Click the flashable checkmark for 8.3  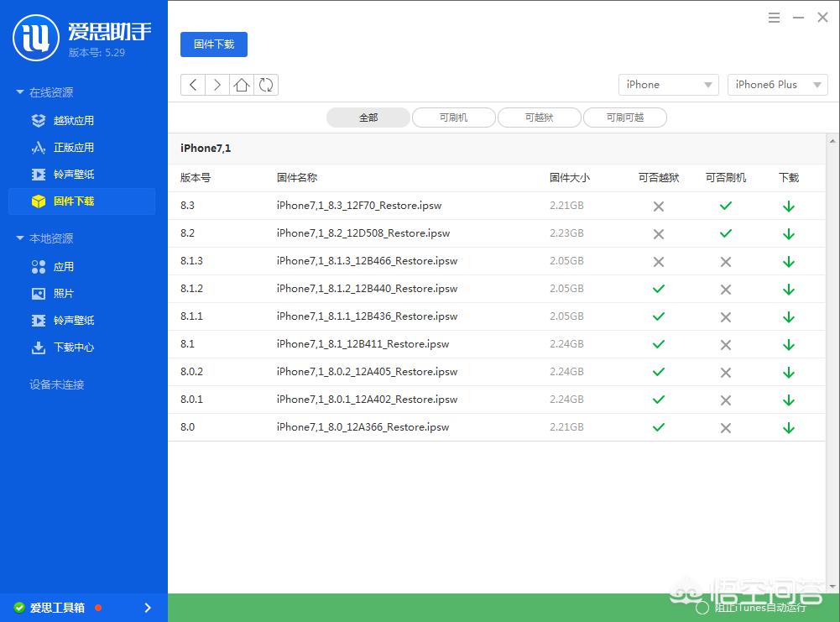[725, 206]
